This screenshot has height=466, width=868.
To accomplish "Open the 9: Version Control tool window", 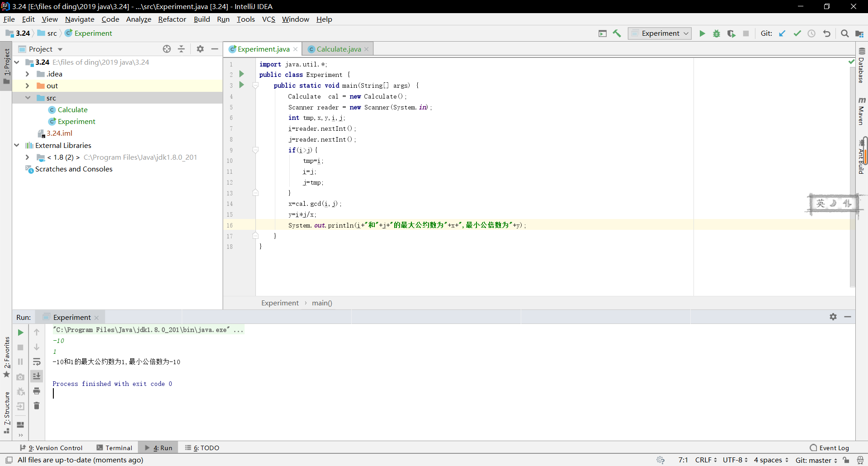I will click(x=51, y=448).
